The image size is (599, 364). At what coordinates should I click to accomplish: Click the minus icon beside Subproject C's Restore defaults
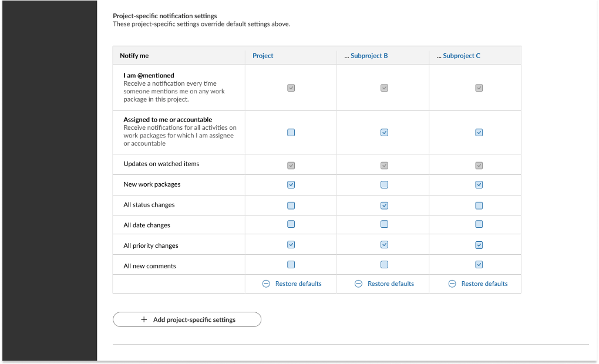pyautogui.click(x=452, y=284)
